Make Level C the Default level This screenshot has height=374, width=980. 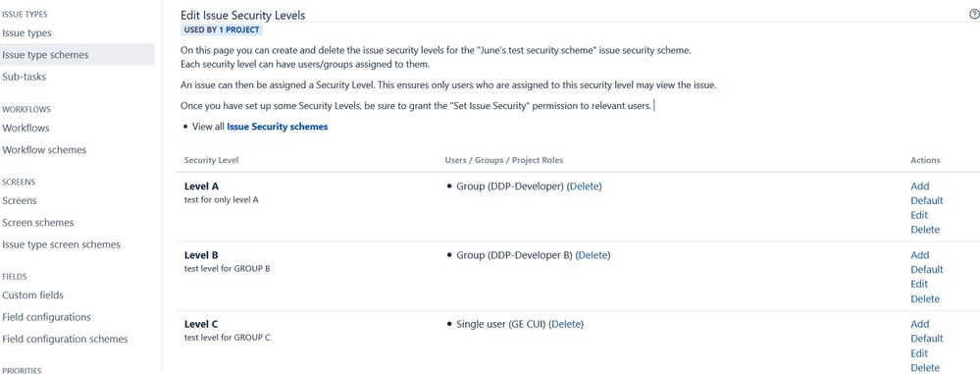pyautogui.click(x=927, y=339)
